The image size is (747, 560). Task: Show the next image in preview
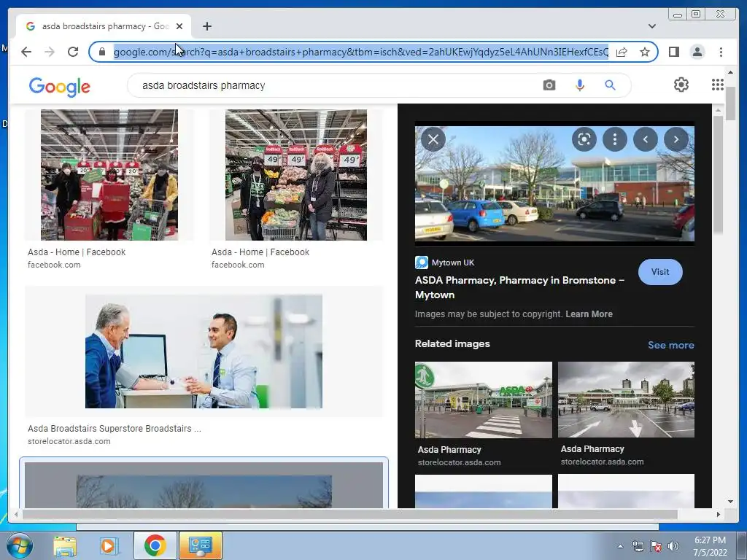tap(676, 139)
